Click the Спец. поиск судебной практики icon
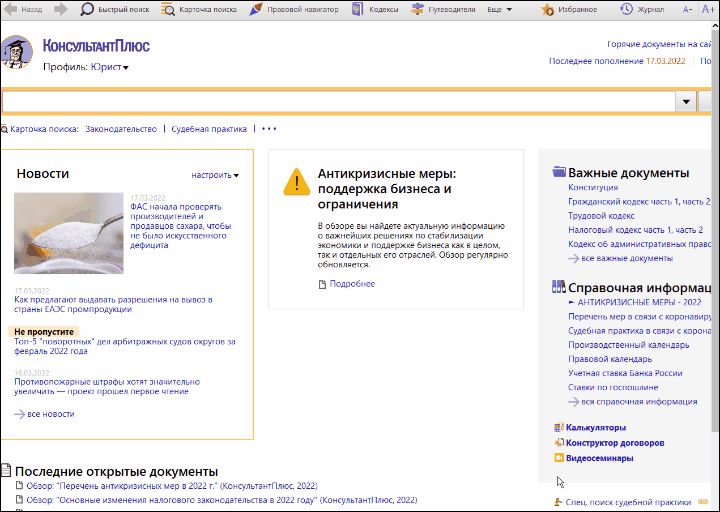Image resolution: width=720 pixels, height=512 pixels. click(x=558, y=502)
